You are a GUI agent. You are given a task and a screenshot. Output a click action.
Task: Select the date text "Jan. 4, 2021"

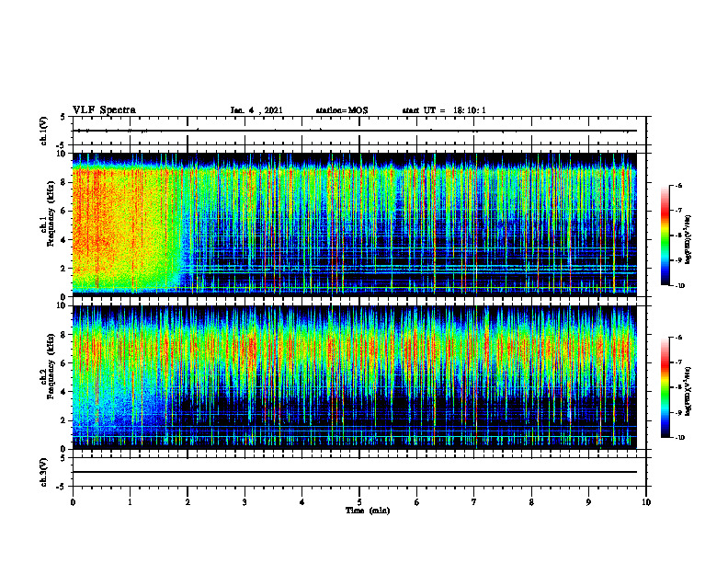point(256,110)
